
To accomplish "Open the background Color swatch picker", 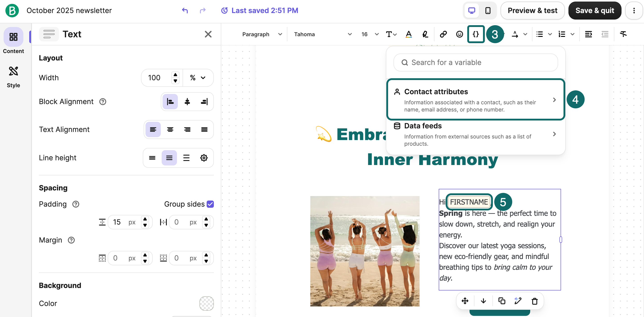I will (206, 303).
